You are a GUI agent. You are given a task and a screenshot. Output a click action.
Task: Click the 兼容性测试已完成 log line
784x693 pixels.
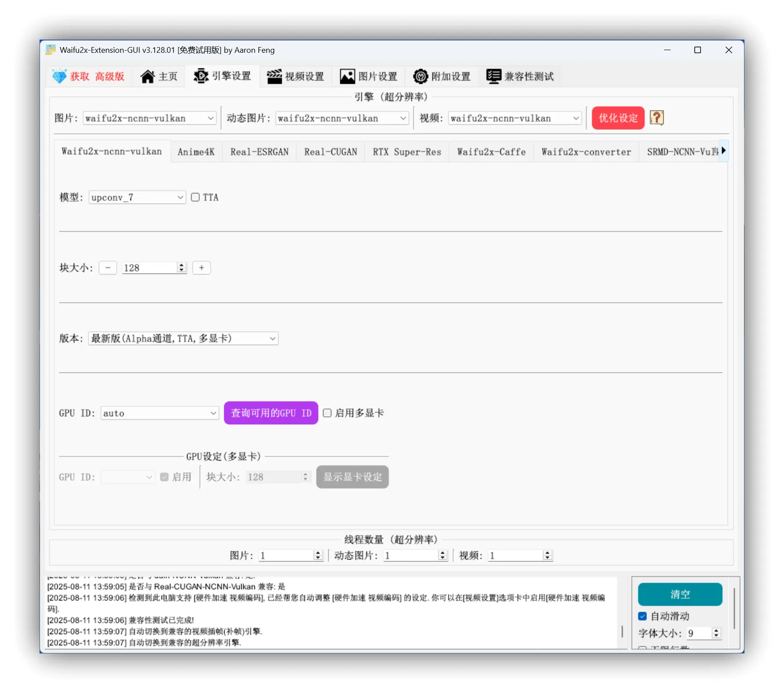(120, 620)
